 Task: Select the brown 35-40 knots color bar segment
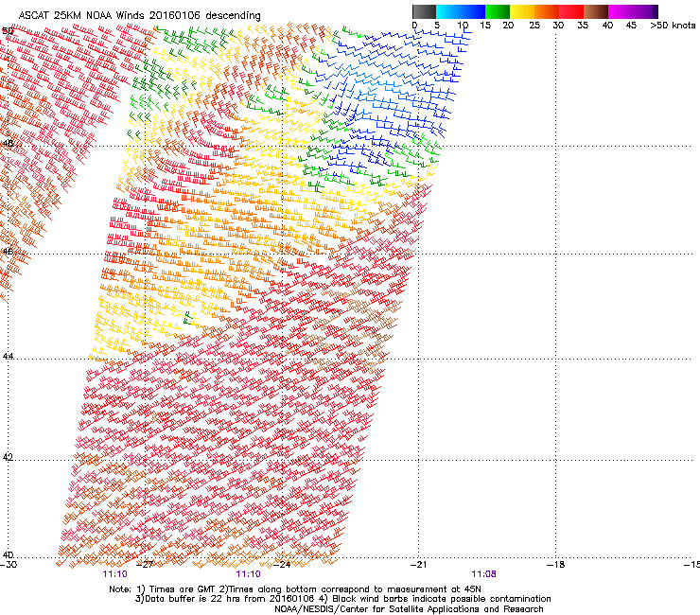pos(596,11)
